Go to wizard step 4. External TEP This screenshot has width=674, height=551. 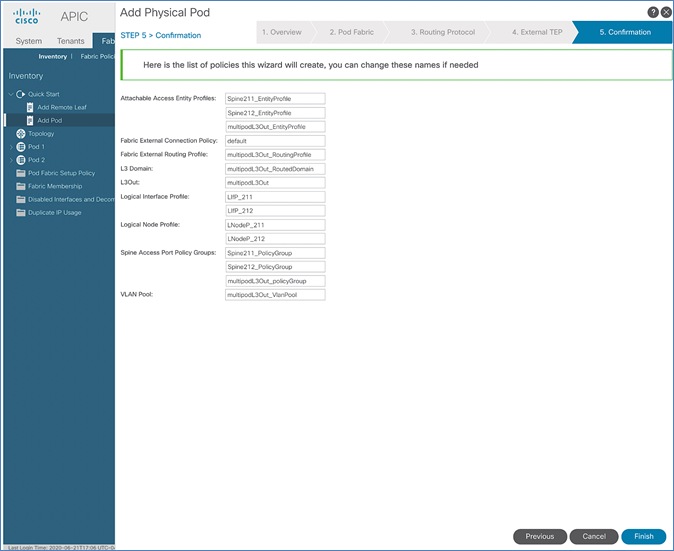(x=537, y=32)
